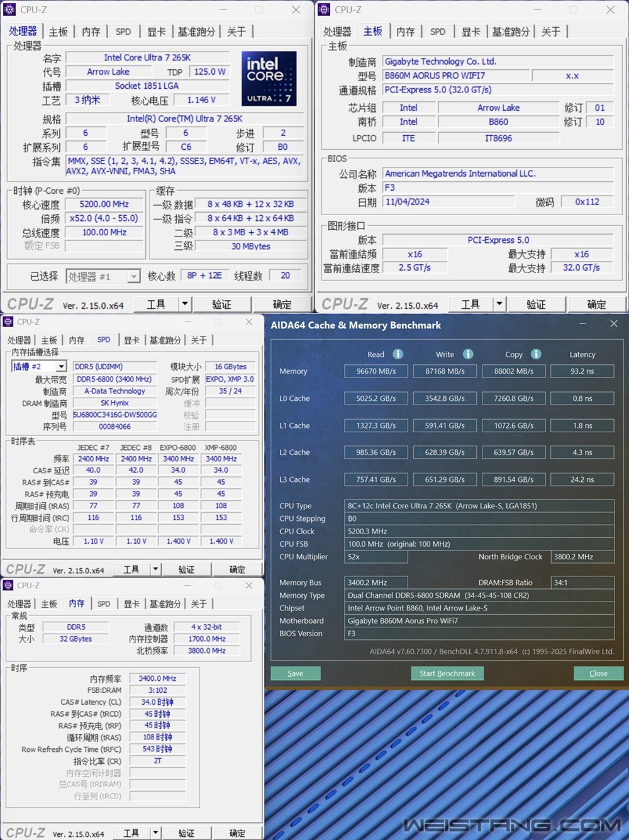Viewport: 629px width, 840px height.
Task: Click the multiplier value x52.0 (4.0 - 55.0)
Action: 104,218
